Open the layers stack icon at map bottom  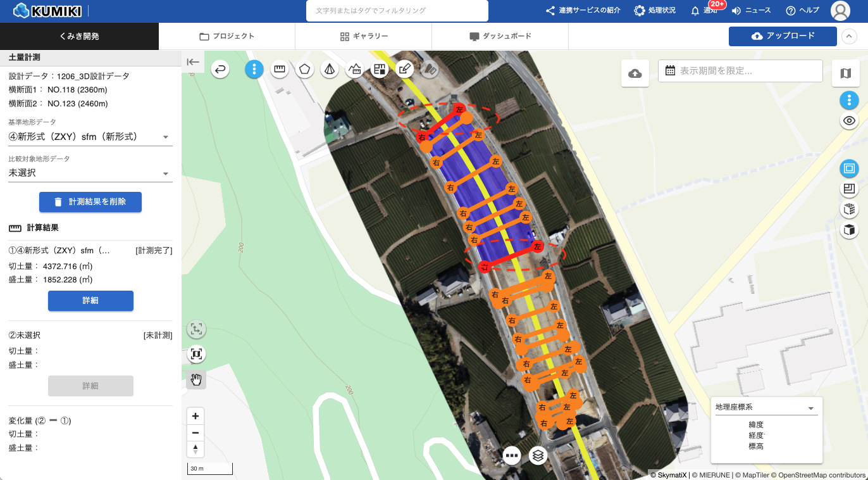[538, 455]
